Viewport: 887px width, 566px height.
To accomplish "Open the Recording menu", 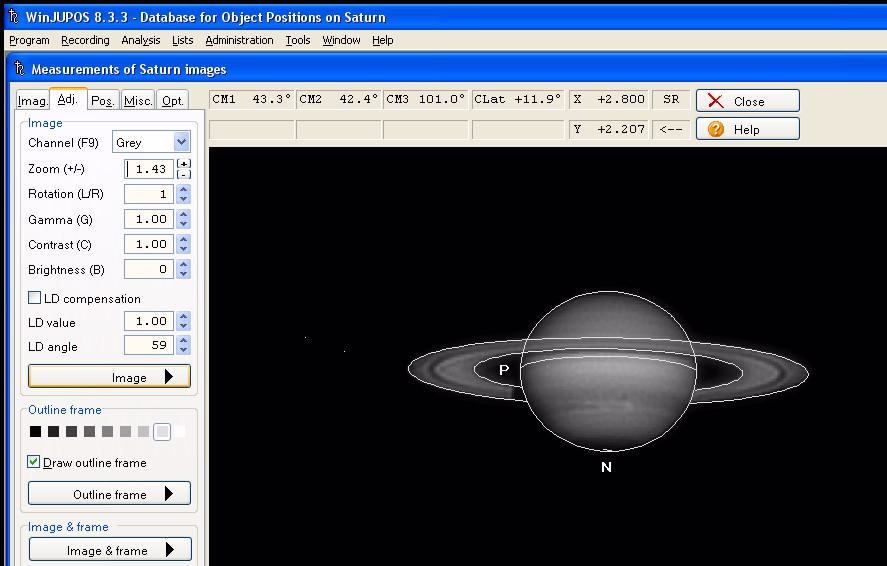I will [x=85, y=40].
